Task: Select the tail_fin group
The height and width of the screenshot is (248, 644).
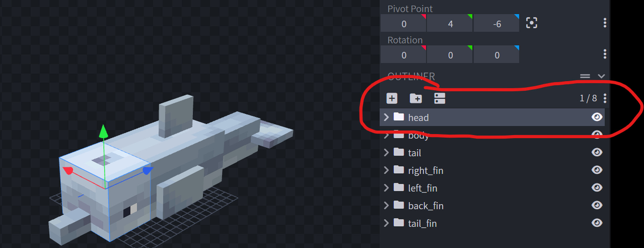Action: click(x=422, y=223)
